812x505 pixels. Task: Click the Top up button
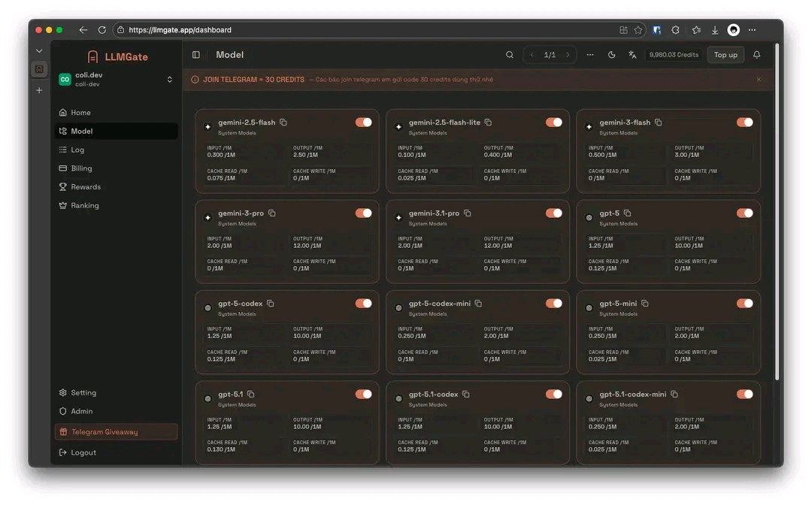pos(726,55)
